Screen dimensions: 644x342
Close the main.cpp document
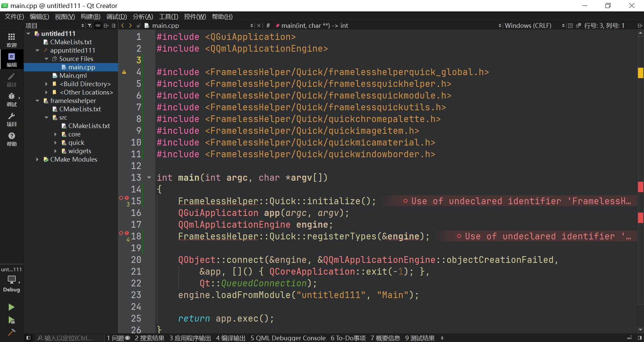[259, 25]
